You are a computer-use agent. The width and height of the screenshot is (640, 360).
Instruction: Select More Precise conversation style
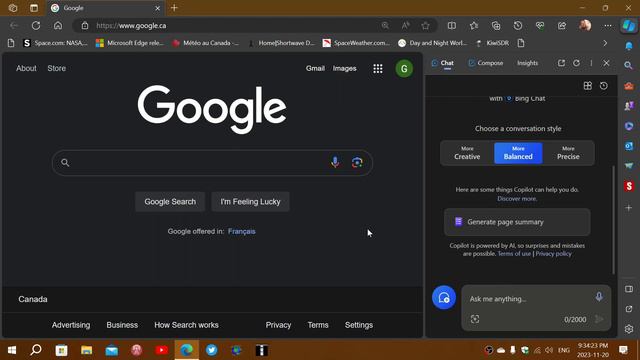(x=568, y=153)
